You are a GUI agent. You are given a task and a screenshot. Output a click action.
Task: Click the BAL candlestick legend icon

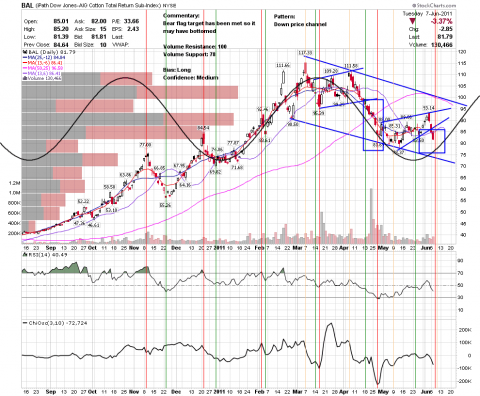(24, 52)
